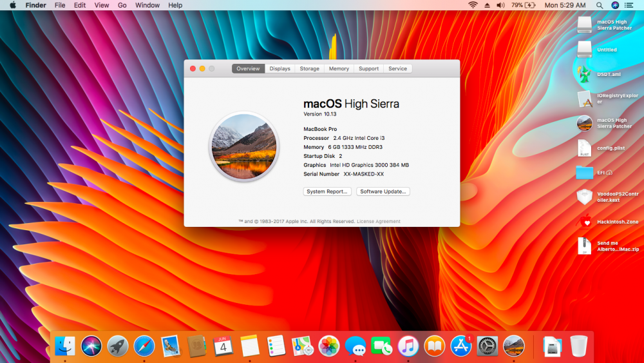Open the View menu
Viewport: 644px width, 363px height.
[x=102, y=5]
